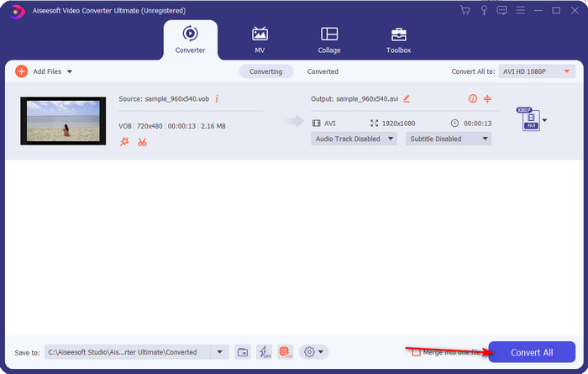Image resolution: width=588 pixels, height=374 pixels.
Task: Open the Converter tab
Action: point(190,40)
